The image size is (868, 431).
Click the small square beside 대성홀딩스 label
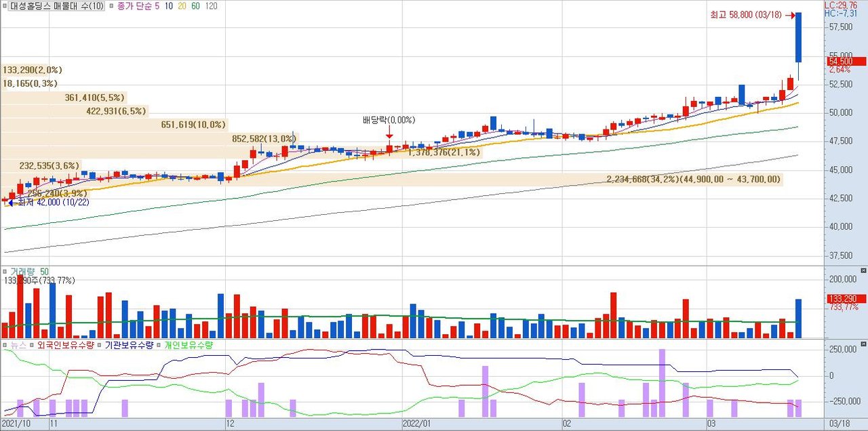5,6
